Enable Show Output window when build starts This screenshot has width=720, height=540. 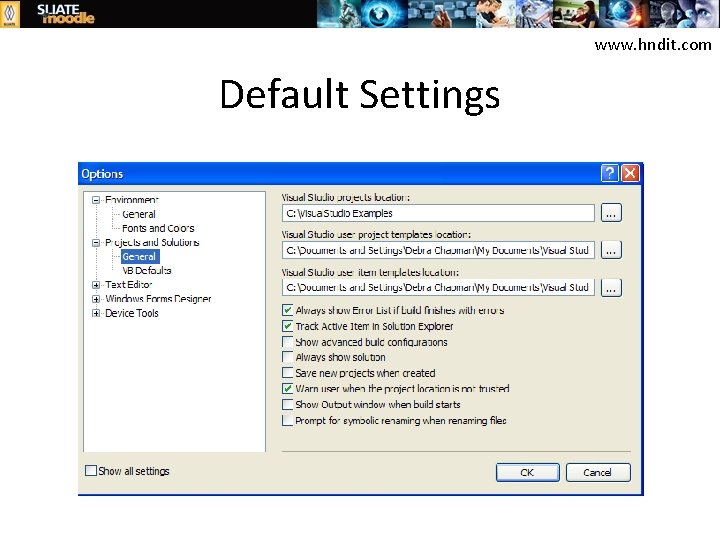(x=287, y=404)
